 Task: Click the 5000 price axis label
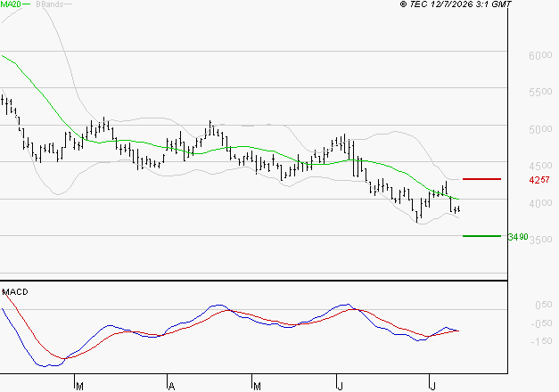point(540,129)
